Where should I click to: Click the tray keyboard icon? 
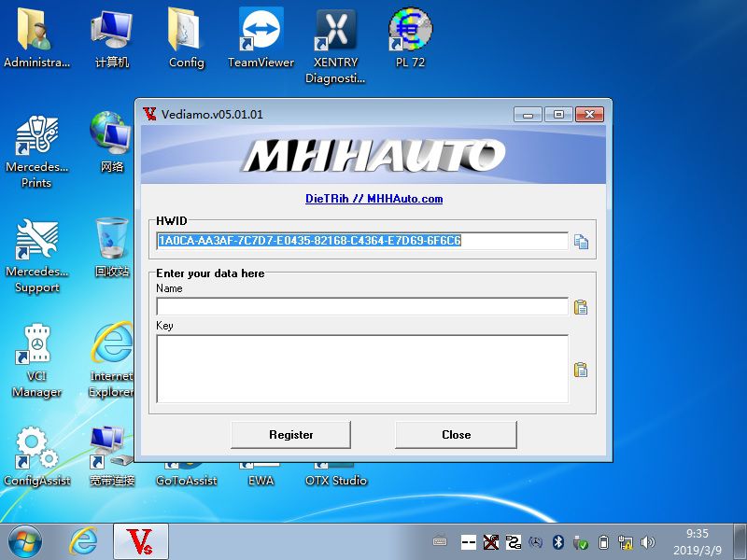[440, 542]
